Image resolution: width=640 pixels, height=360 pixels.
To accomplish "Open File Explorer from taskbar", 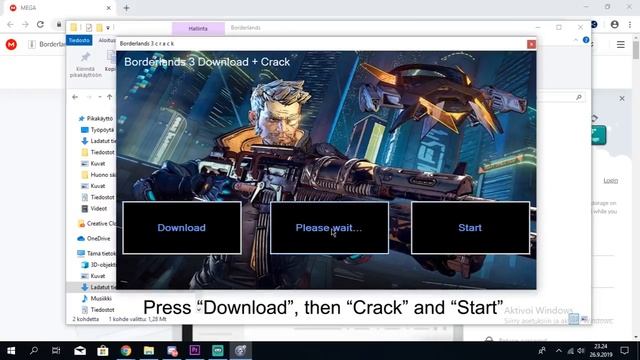I will point(149,351).
